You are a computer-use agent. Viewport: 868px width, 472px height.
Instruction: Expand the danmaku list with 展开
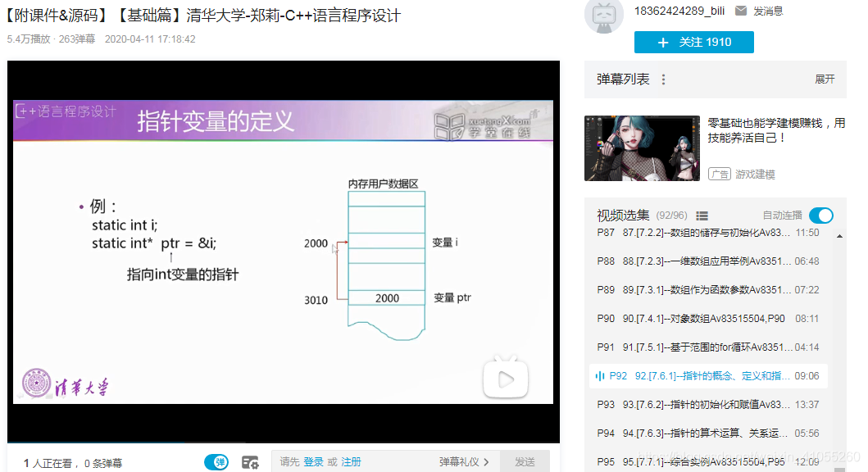(825, 79)
